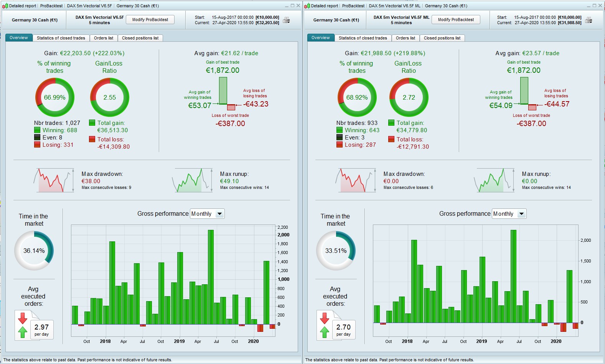Image resolution: width=605 pixels, height=364 pixels.
Task: Click the left max drawdown chart thumbnail
Action: pyautogui.click(x=54, y=180)
